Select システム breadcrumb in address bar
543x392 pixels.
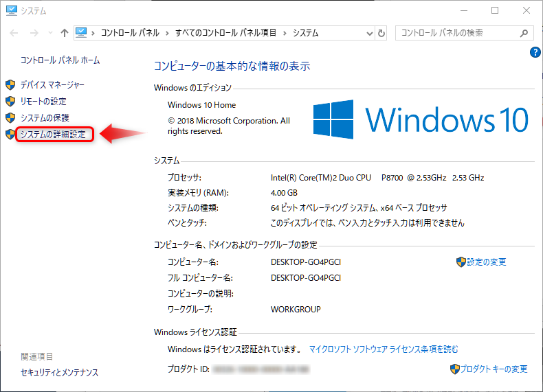(x=305, y=33)
